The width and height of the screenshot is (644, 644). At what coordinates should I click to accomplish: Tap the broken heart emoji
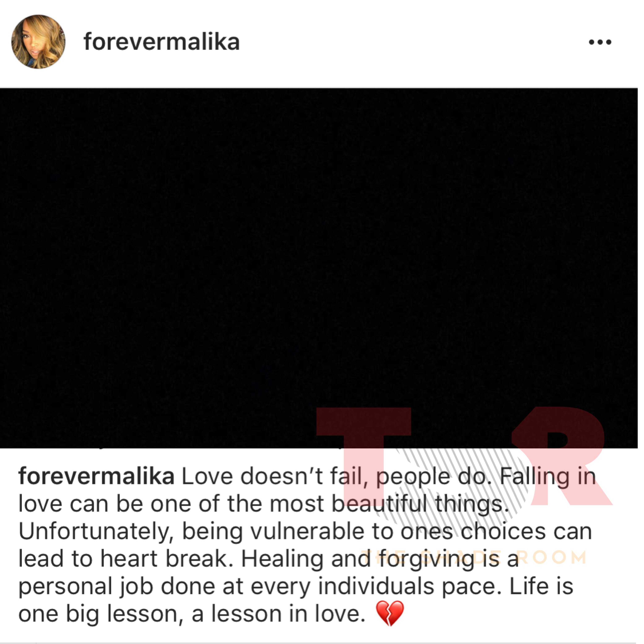tap(390, 614)
